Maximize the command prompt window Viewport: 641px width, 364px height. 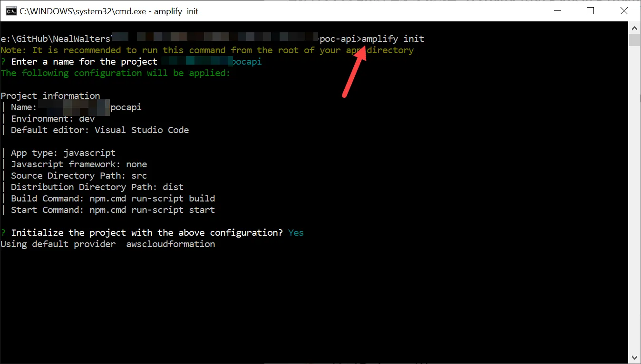tap(590, 11)
